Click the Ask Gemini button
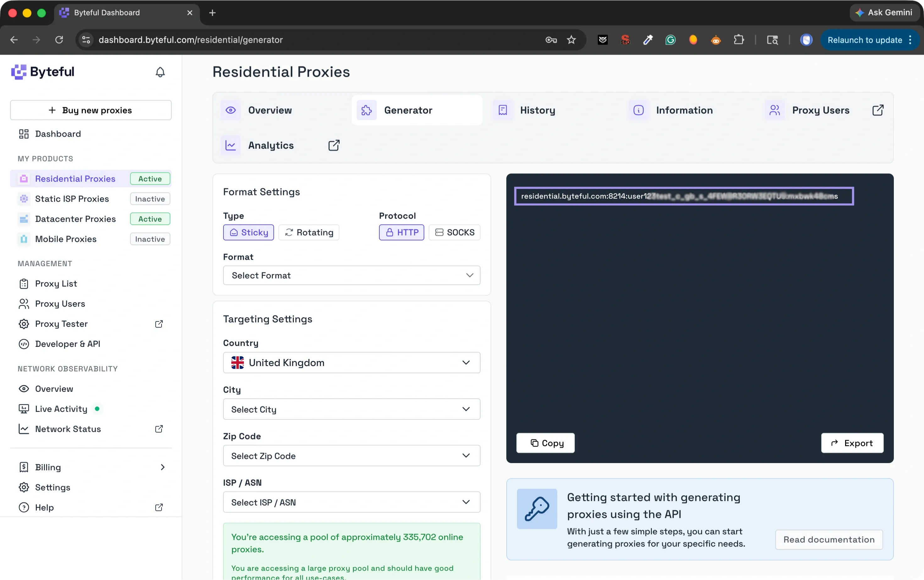This screenshot has width=924, height=580. 884,13
